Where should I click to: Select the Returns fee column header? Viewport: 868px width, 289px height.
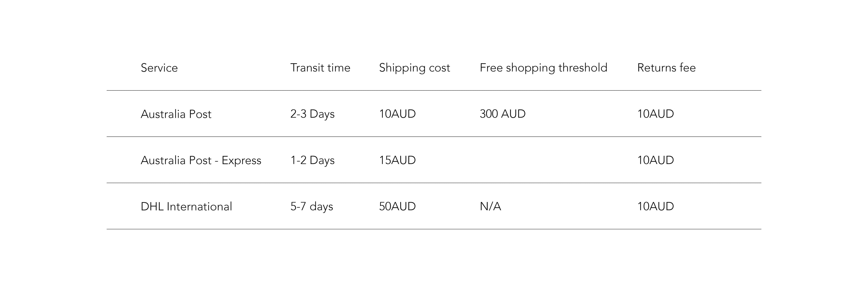coord(666,68)
